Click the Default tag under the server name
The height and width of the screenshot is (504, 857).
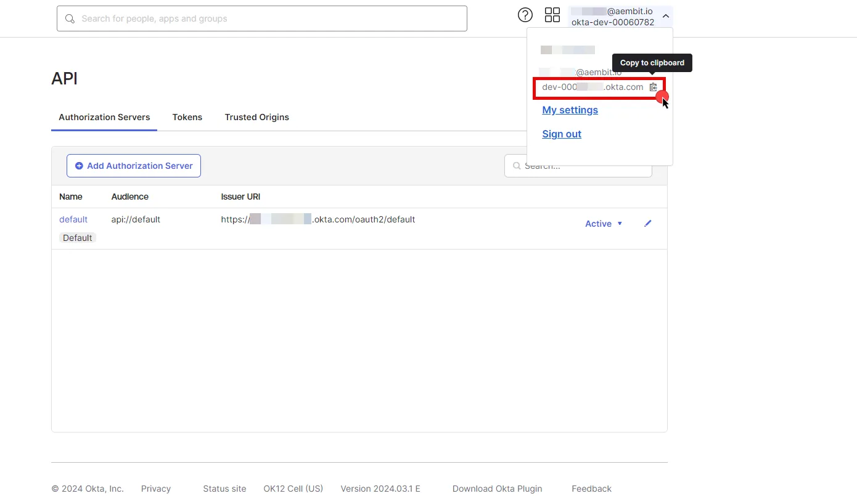(x=77, y=237)
